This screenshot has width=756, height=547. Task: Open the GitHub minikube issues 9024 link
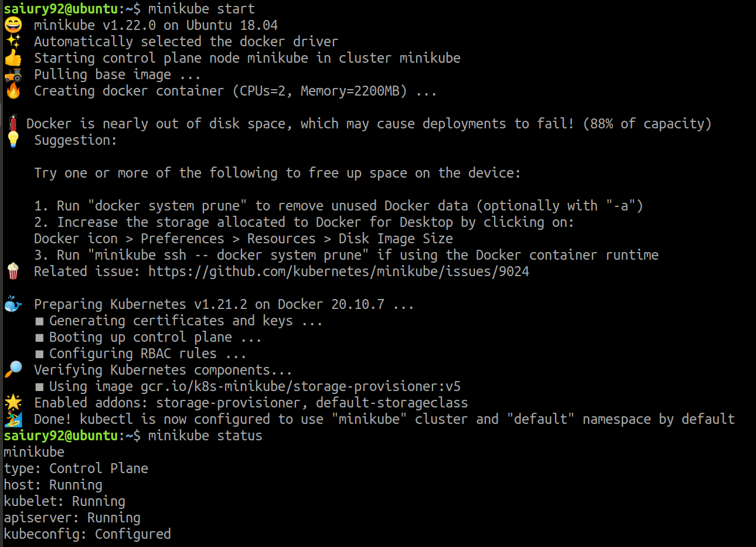pos(339,271)
